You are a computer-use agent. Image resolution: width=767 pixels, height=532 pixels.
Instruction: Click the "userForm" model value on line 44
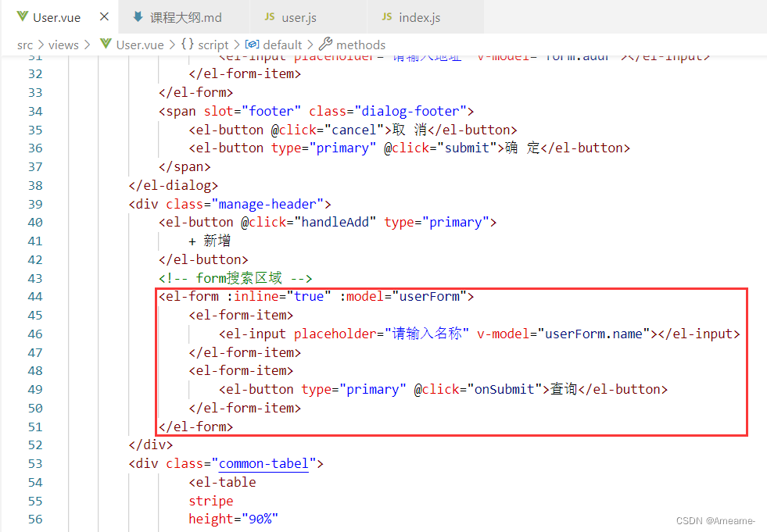coord(429,296)
